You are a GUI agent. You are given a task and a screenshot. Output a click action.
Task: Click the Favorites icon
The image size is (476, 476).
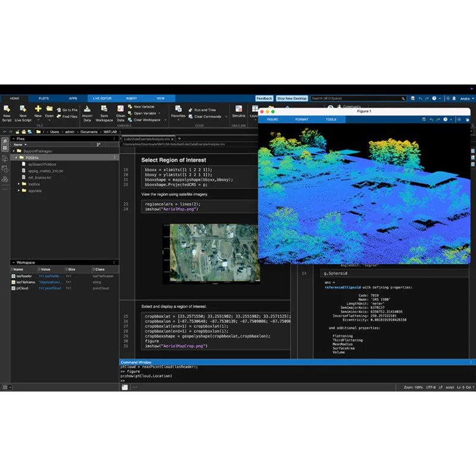point(178,109)
